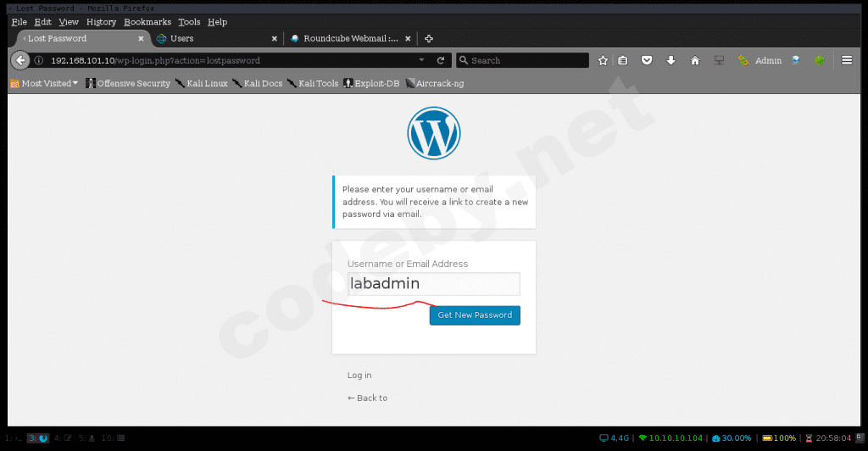Close the Roundcube Webmail tab
The height and width of the screenshot is (451, 868).
coord(408,38)
